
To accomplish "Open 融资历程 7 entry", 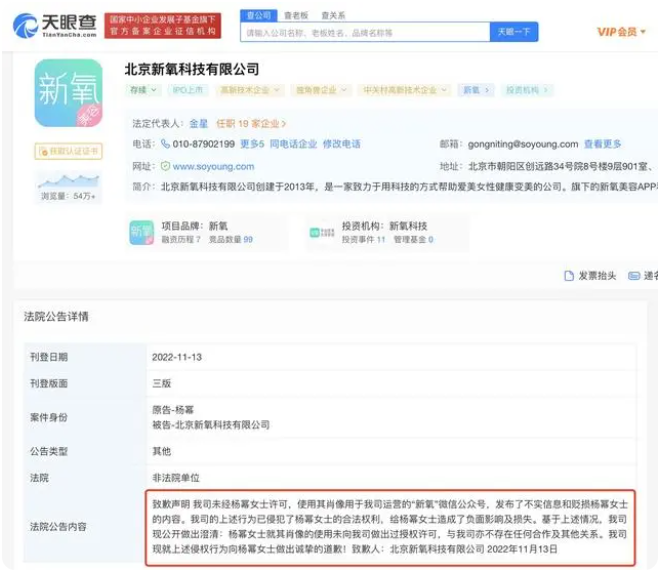I will pos(181,240).
